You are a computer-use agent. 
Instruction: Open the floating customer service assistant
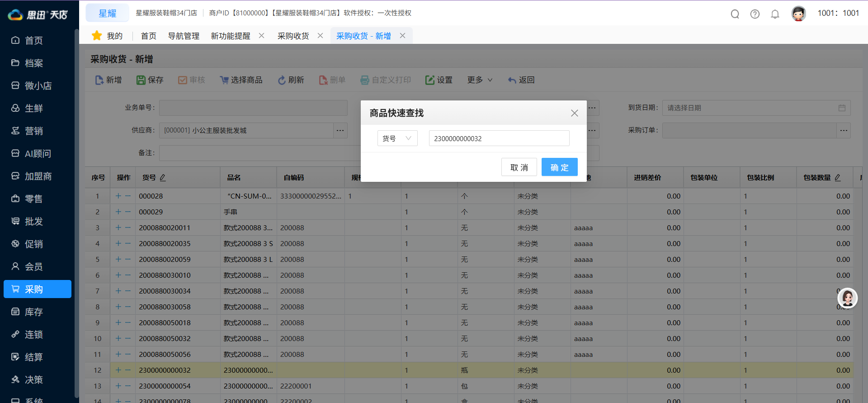pos(847,298)
